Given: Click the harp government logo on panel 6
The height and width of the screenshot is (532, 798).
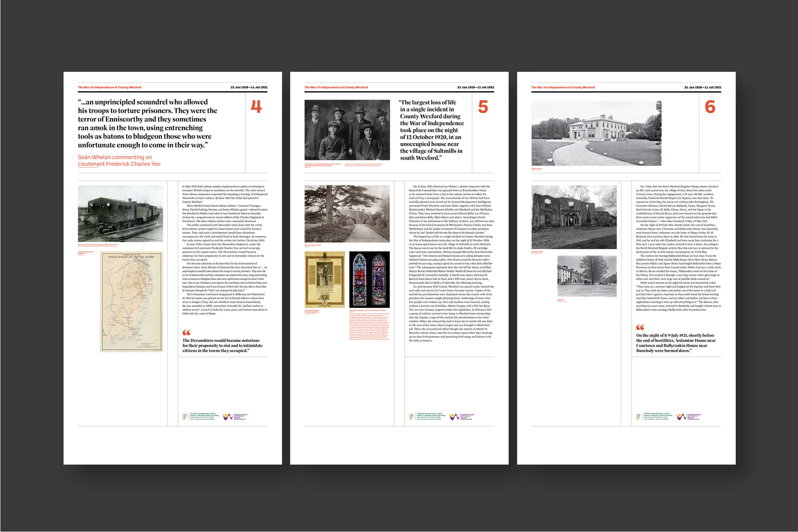Looking at the screenshot, I should point(638,417).
